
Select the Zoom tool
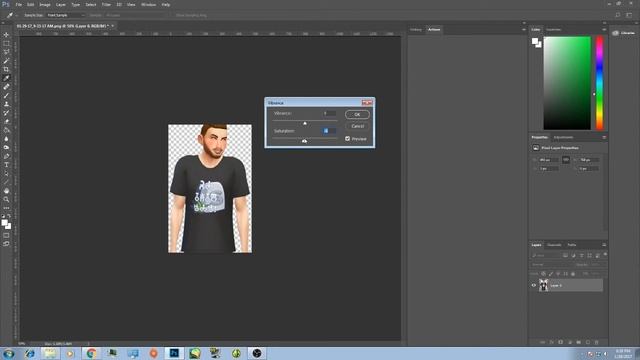(6, 199)
